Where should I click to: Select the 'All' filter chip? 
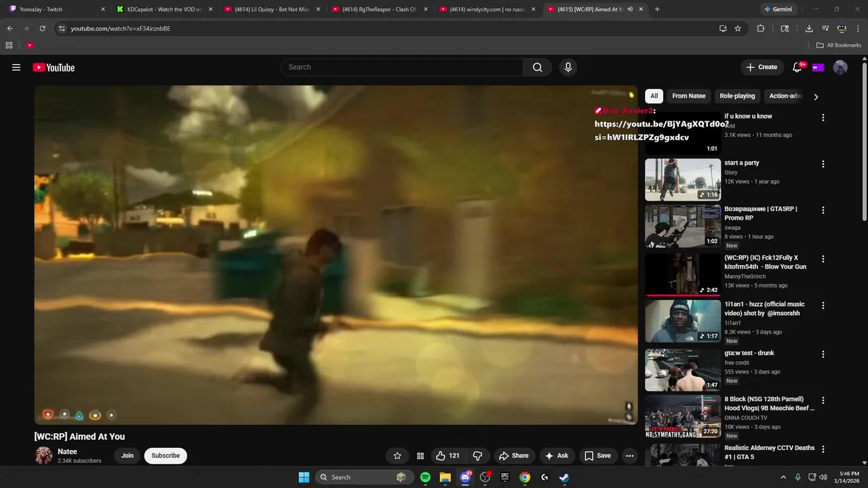pyautogui.click(x=654, y=96)
